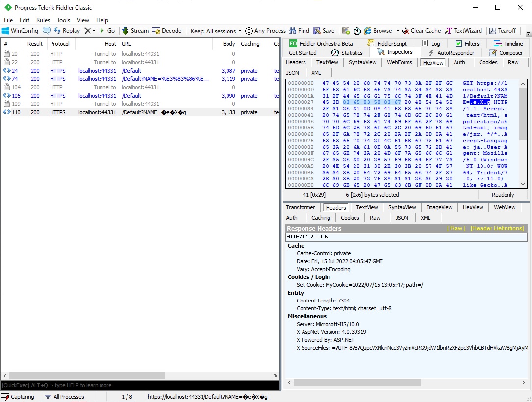Viewport: 532px width, 402px height.
Task: Switch to the Composer tab
Action: pos(506,53)
